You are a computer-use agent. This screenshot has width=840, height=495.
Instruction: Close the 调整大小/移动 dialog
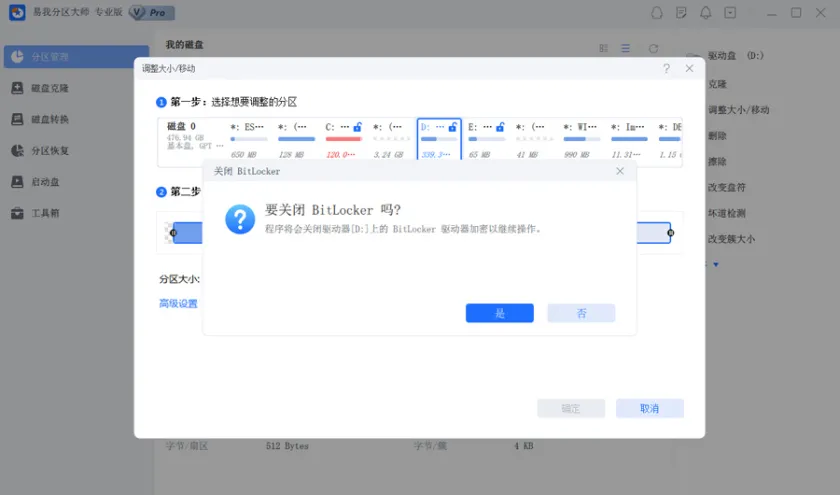pos(689,69)
